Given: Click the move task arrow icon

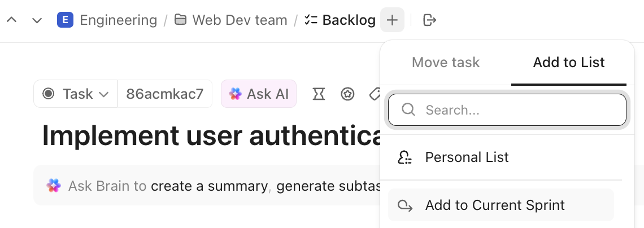Looking at the screenshot, I should click(430, 21).
